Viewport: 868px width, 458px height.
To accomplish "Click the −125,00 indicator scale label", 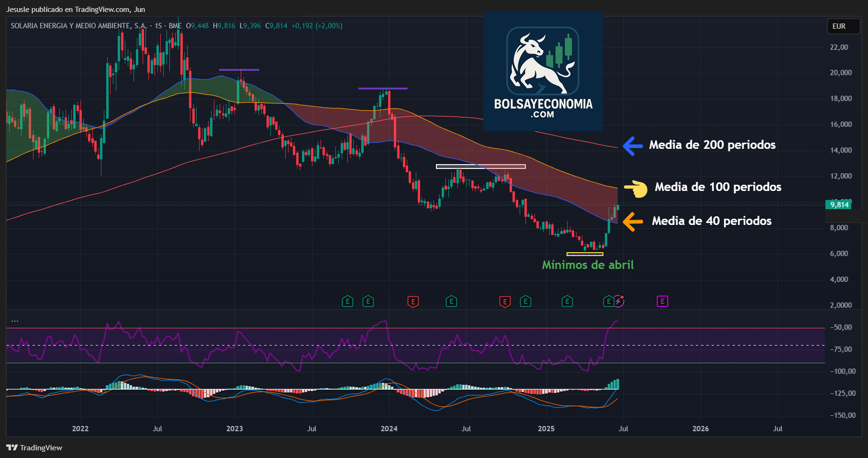I will tap(843, 393).
